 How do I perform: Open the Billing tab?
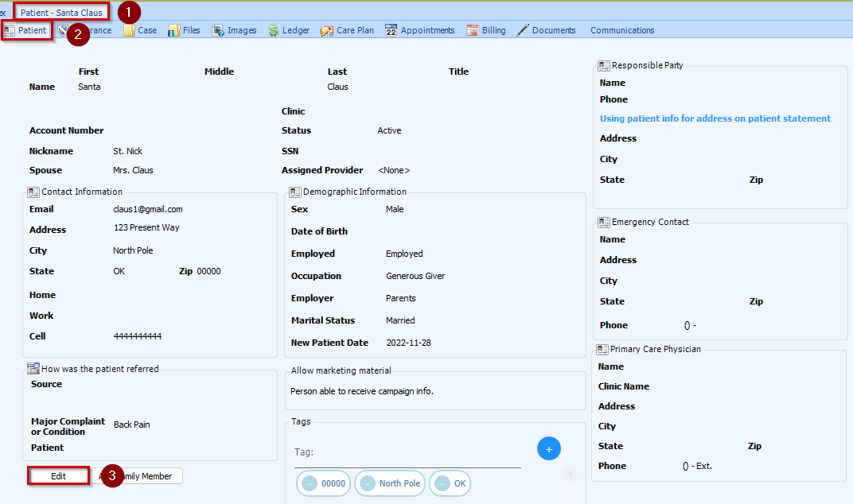[x=486, y=30]
